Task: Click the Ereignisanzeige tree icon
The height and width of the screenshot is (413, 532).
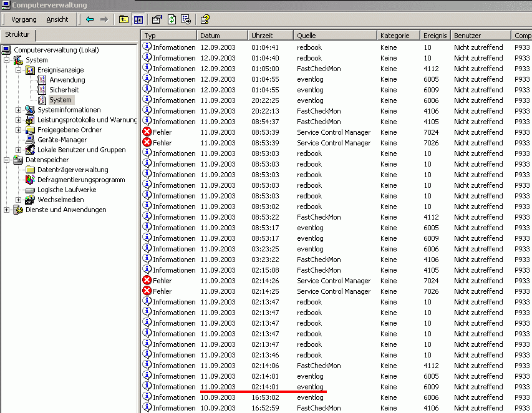Action: coord(30,70)
